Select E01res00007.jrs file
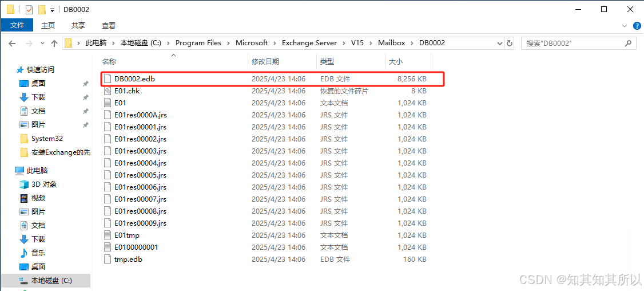 click(140, 199)
